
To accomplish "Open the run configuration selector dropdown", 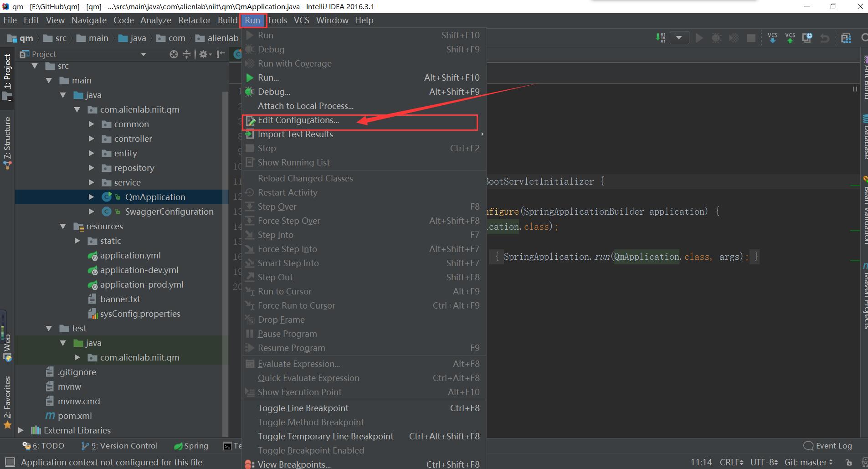I will click(x=679, y=38).
